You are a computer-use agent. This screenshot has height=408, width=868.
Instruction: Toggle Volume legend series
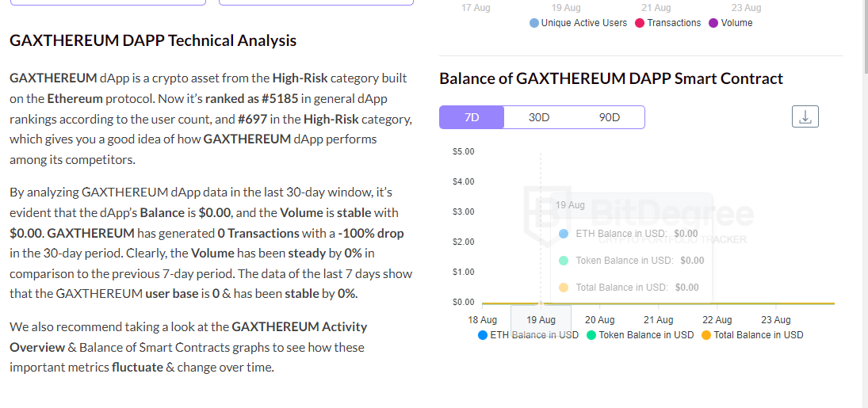click(731, 23)
